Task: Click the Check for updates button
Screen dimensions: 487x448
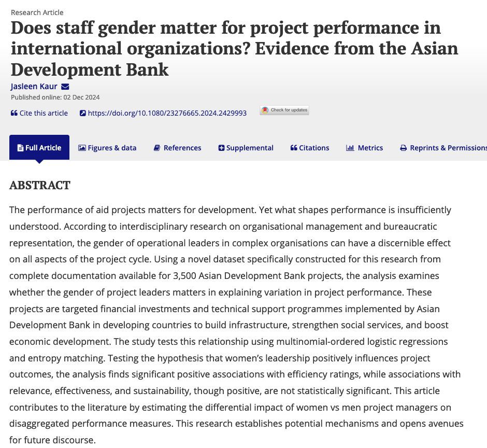Action: point(284,110)
